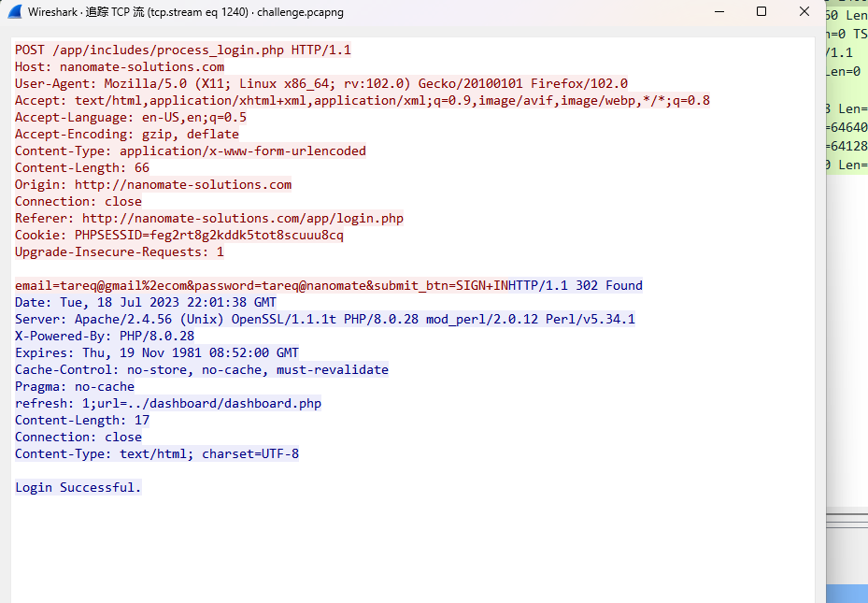The height and width of the screenshot is (603, 868).
Task: Maximize the Follow TCP Stream window
Action: coord(761,11)
